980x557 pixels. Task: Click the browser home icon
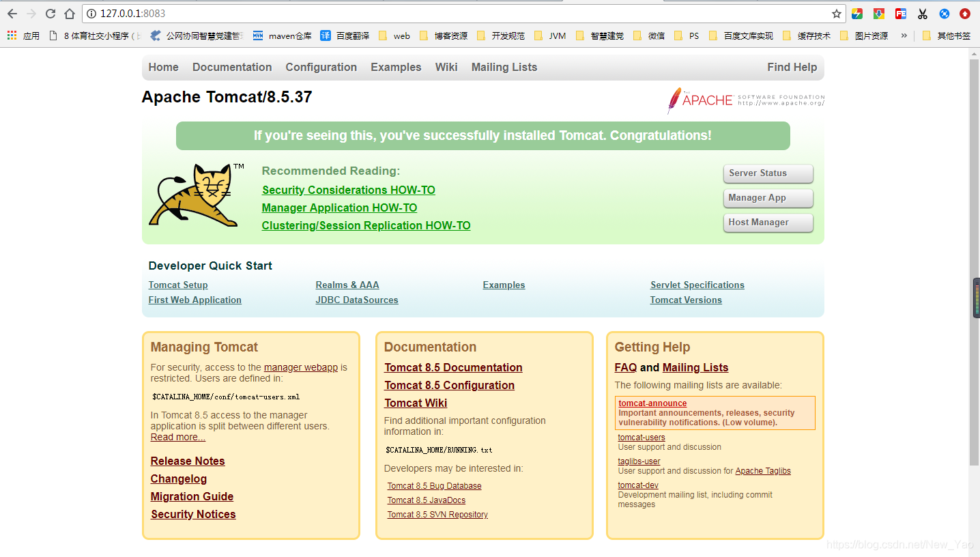tap(70, 14)
